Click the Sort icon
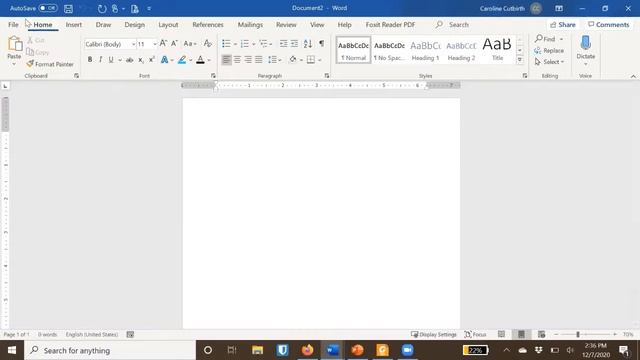Image resolution: width=640 pixels, height=360 pixels. point(308,43)
